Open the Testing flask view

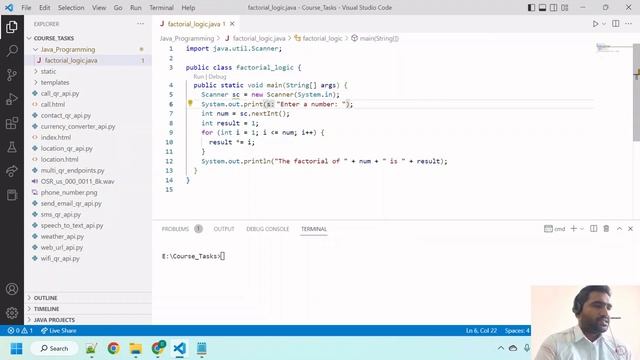[12, 147]
